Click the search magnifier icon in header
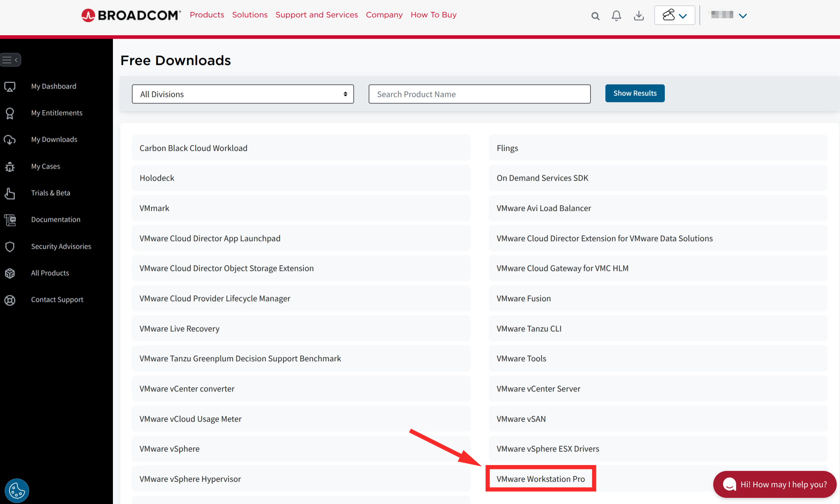This screenshot has height=504, width=840. (x=595, y=16)
